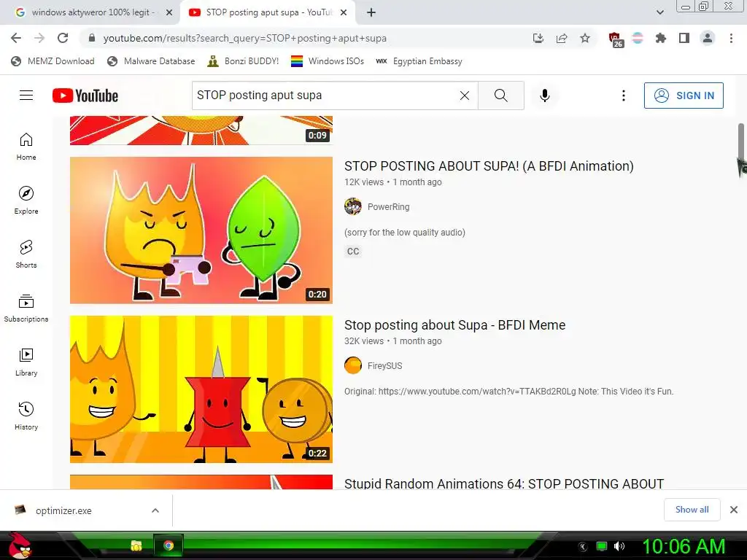Run the search with magnifier button

[x=500, y=96]
